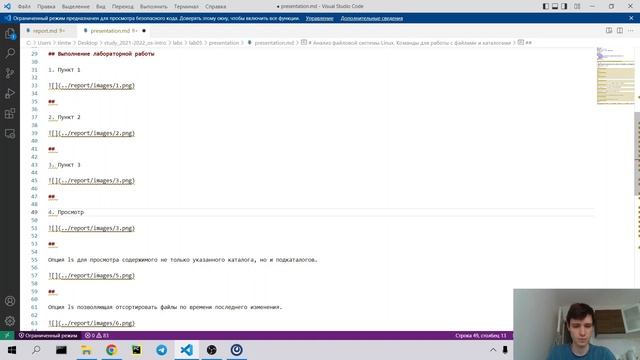This screenshot has height=360, width=640.
Task: Open the Переход menu
Action: (122, 7)
